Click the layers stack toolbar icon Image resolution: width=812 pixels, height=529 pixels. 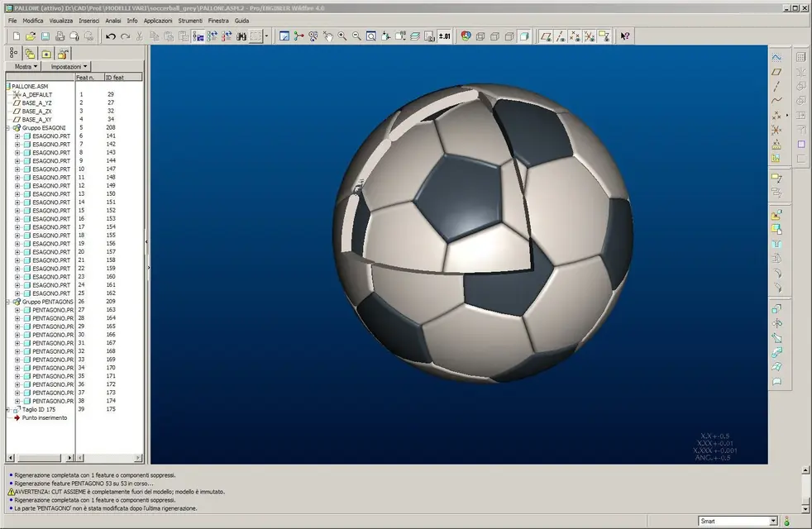pyautogui.click(x=415, y=36)
